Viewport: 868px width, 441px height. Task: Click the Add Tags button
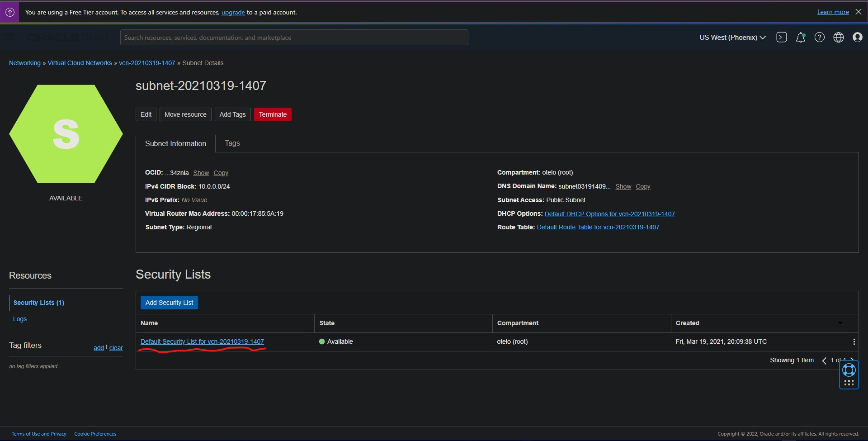tap(233, 114)
